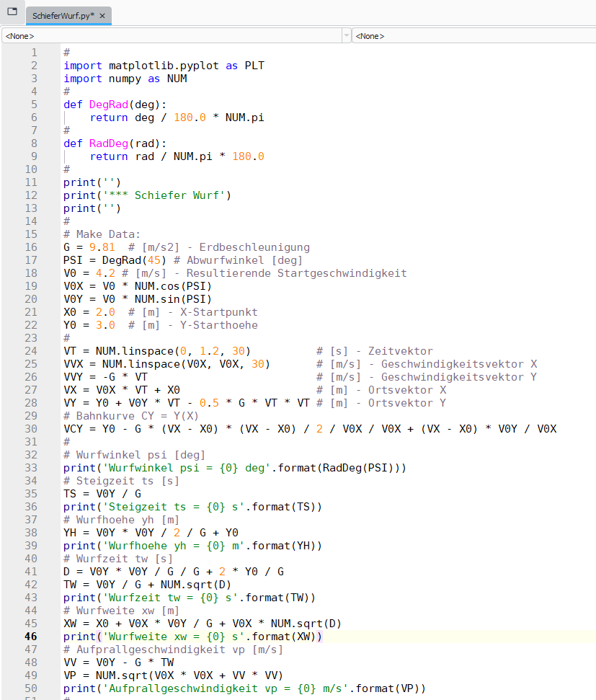Image resolution: width=596 pixels, height=700 pixels.
Task: Click the '# [m] - Ortsvektor X' comment
Action: [381, 390]
